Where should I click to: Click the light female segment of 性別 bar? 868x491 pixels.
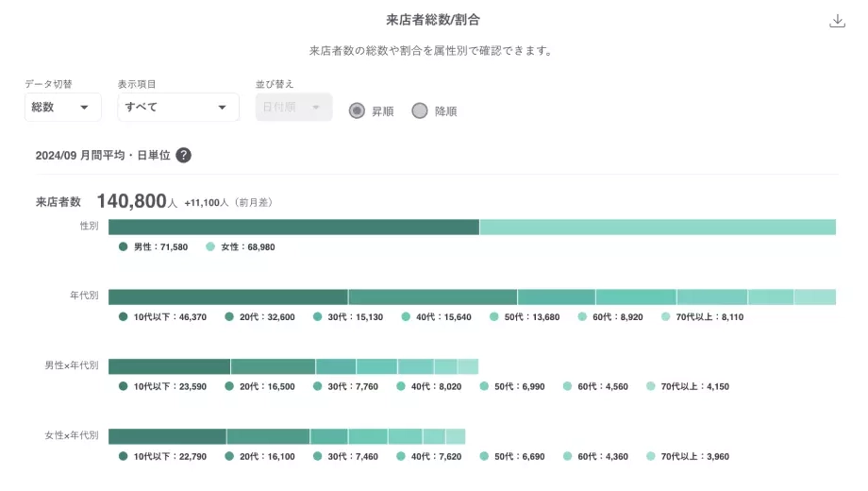coord(658,227)
